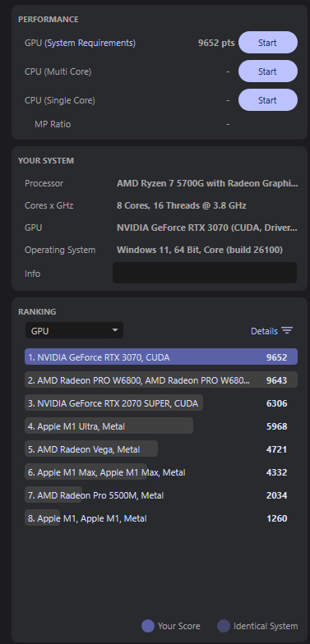This screenshot has width=310, height=644.
Task: Select the Apple M1 Metal ranking row
Action: click(x=161, y=518)
